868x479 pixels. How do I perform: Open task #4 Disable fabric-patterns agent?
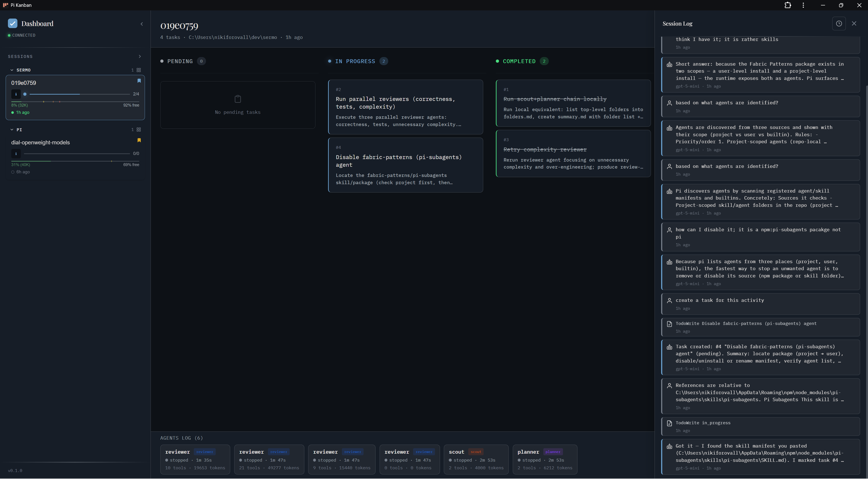pos(405,165)
